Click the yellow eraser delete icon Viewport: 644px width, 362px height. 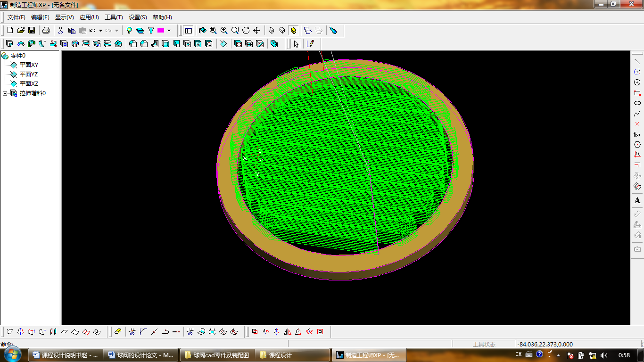point(118,332)
